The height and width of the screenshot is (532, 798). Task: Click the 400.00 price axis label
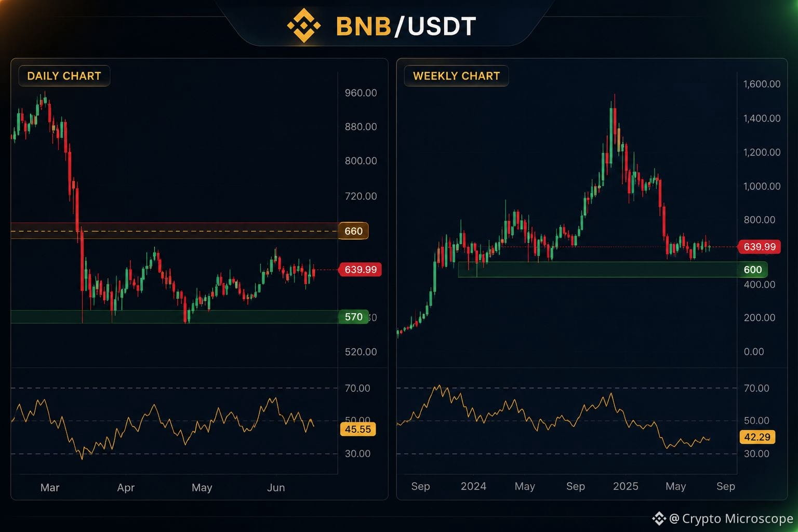point(759,285)
